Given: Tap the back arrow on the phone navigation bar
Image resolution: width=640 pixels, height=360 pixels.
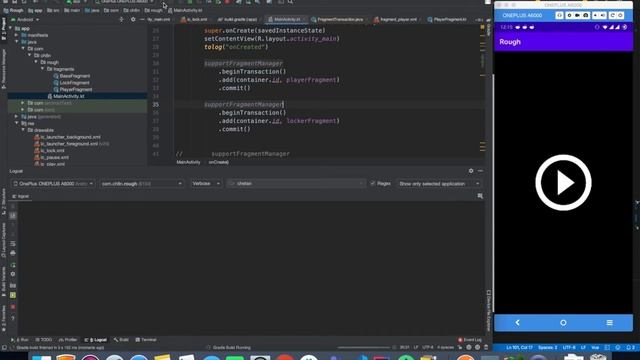Looking at the screenshot, I should click(x=517, y=322).
